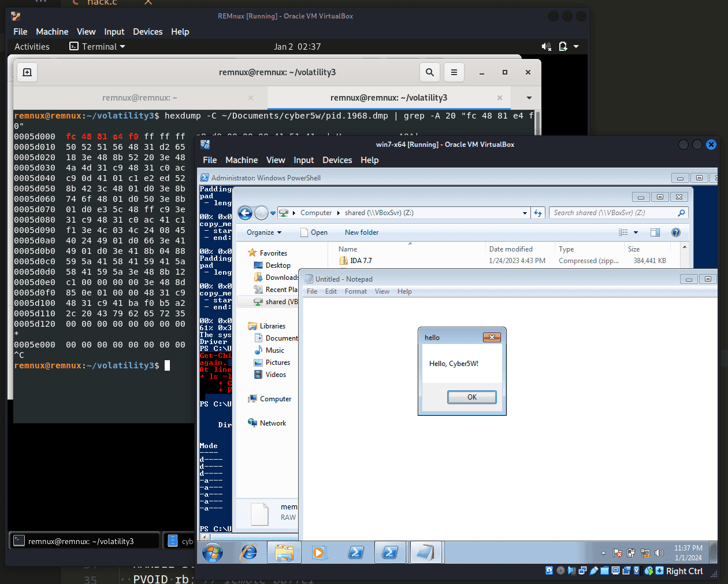This screenshot has height=584, width=728.
Task: Open the terminal tabs dropdown arrow
Action: pyautogui.click(x=529, y=98)
